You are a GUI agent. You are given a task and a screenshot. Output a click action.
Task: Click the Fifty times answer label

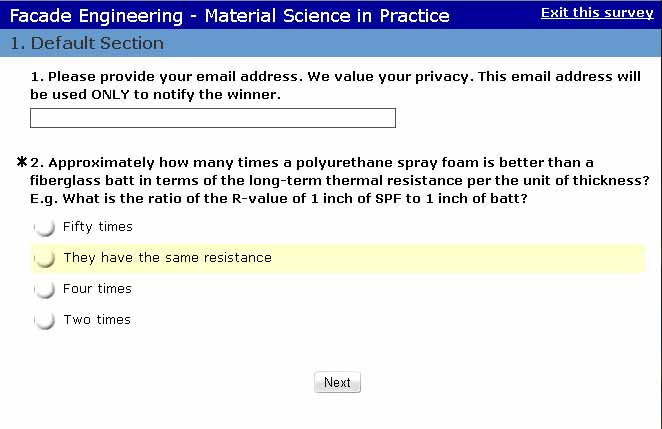(x=98, y=227)
